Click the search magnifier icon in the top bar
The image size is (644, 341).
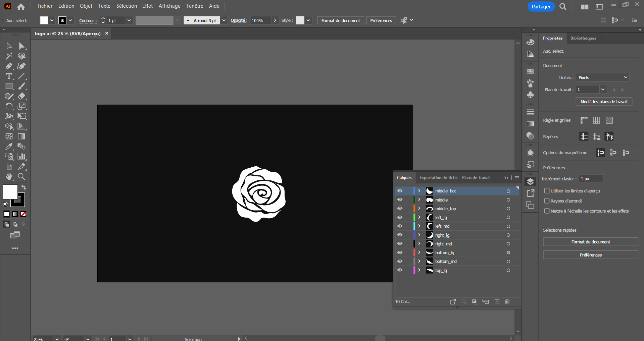pos(563,7)
